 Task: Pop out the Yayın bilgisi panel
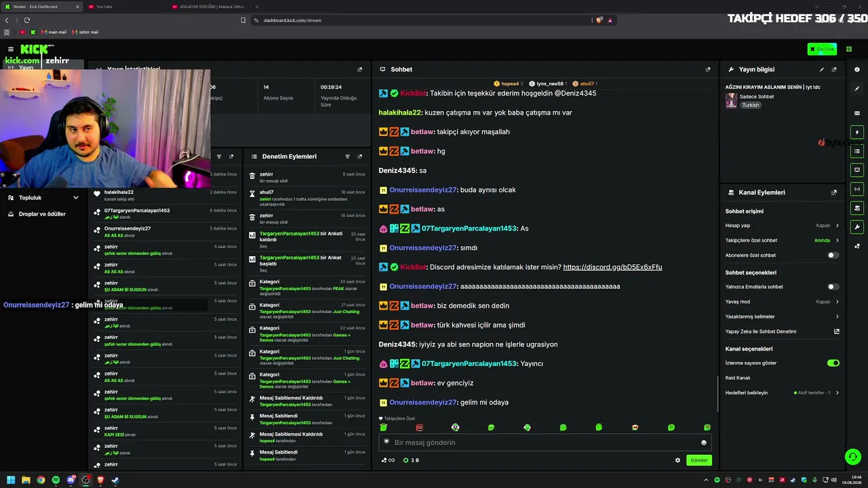(x=834, y=69)
